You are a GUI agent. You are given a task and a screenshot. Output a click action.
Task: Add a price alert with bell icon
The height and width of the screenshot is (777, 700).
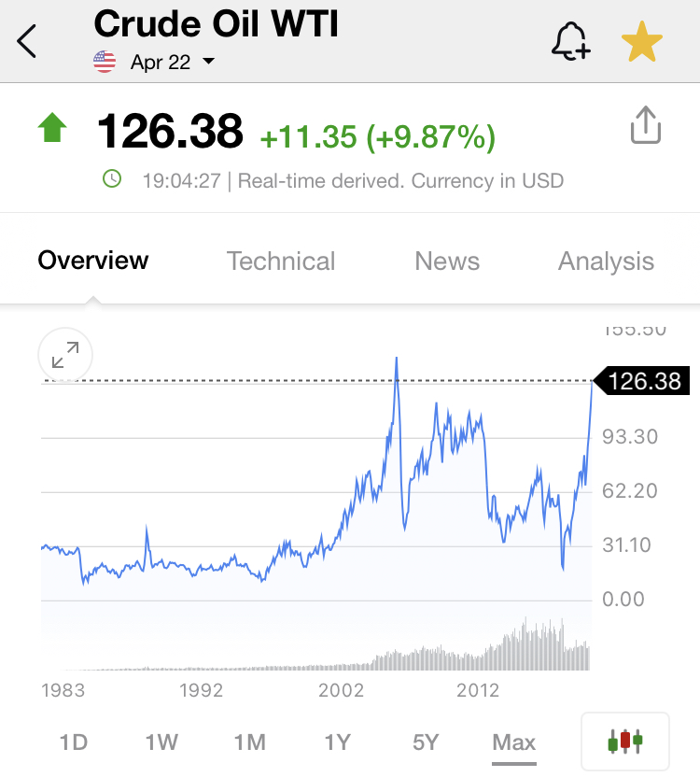pyautogui.click(x=570, y=42)
